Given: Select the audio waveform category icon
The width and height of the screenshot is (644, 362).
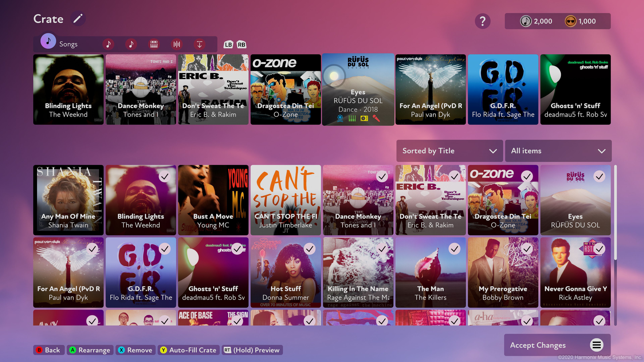Looking at the screenshot, I should [176, 44].
